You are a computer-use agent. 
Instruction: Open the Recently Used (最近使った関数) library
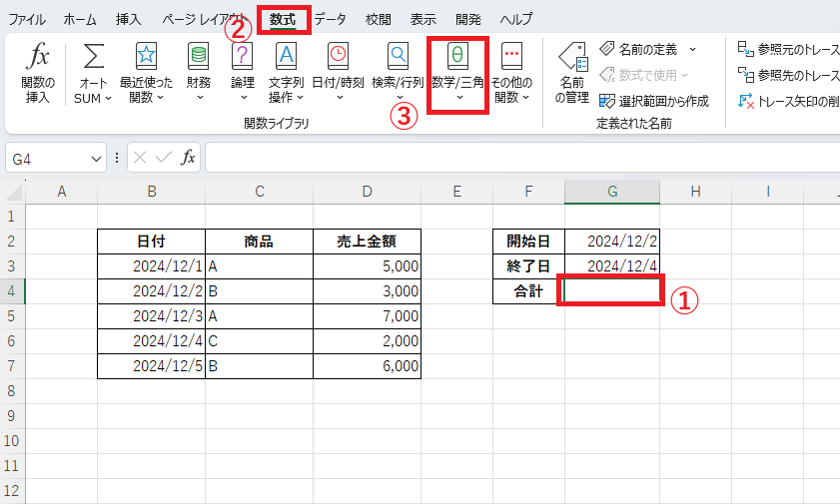pyautogui.click(x=146, y=73)
